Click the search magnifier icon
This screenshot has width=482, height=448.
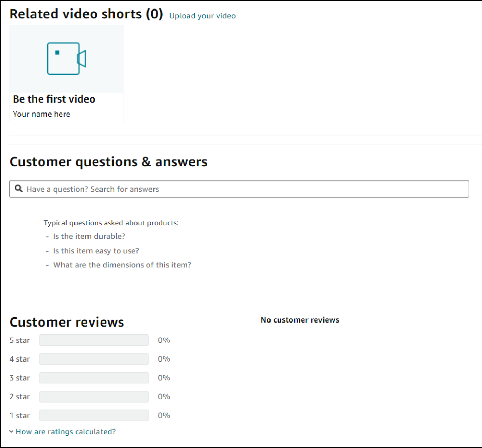pyautogui.click(x=19, y=189)
